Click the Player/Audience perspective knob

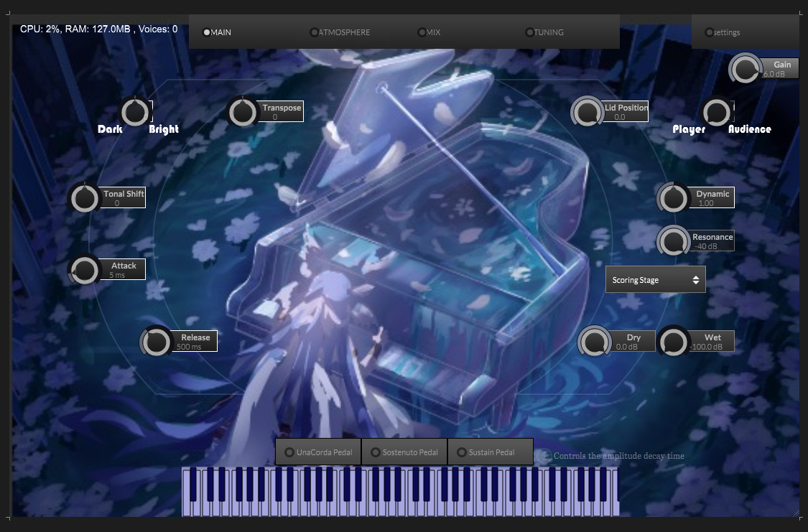[715, 112]
